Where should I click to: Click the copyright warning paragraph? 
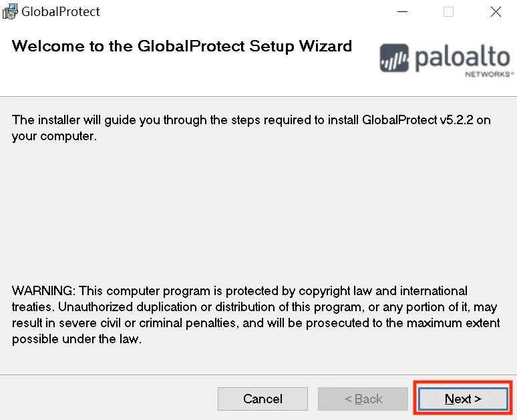tap(256, 315)
